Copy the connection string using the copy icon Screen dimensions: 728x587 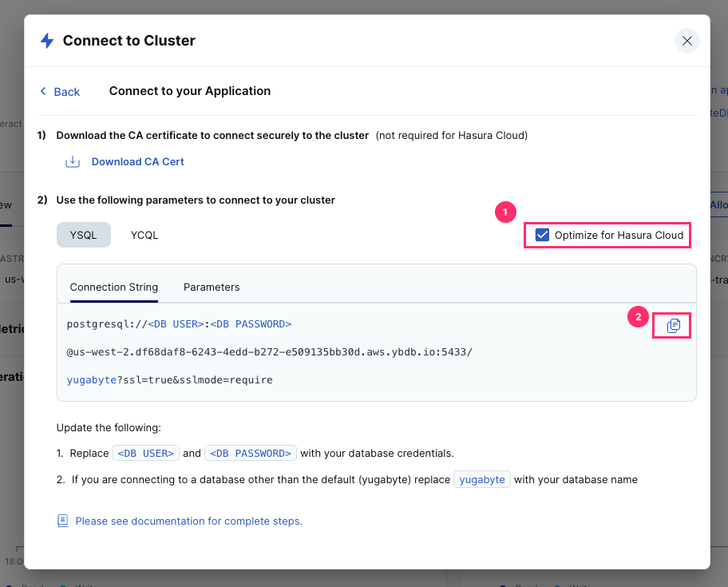pos(671,325)
